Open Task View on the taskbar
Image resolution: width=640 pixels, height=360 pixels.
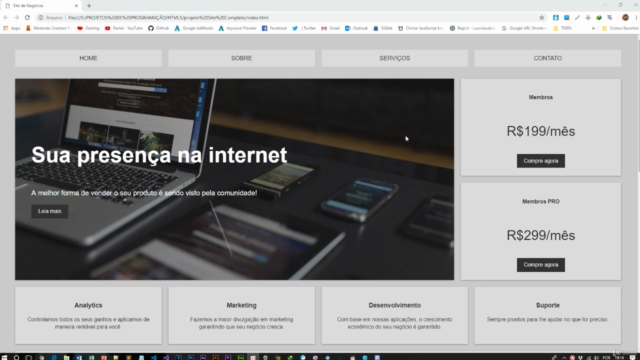point(29,357)
